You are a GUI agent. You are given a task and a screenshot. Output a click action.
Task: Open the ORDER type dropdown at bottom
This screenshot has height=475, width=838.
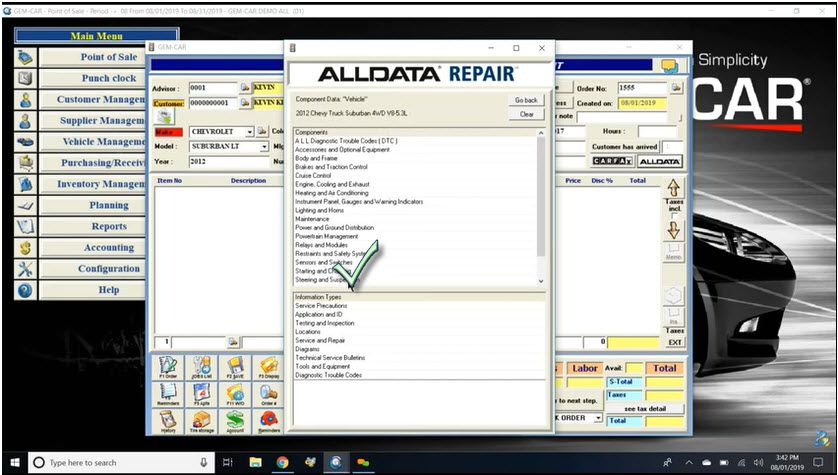(598, 418)
